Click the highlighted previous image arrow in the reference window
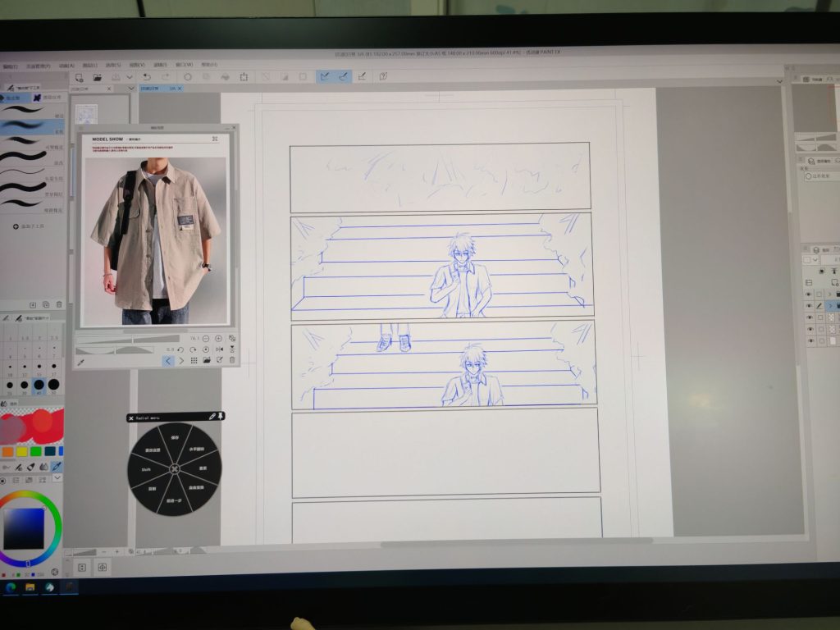The height and width of the screenshot is (630, 840). tap(168, 361)
